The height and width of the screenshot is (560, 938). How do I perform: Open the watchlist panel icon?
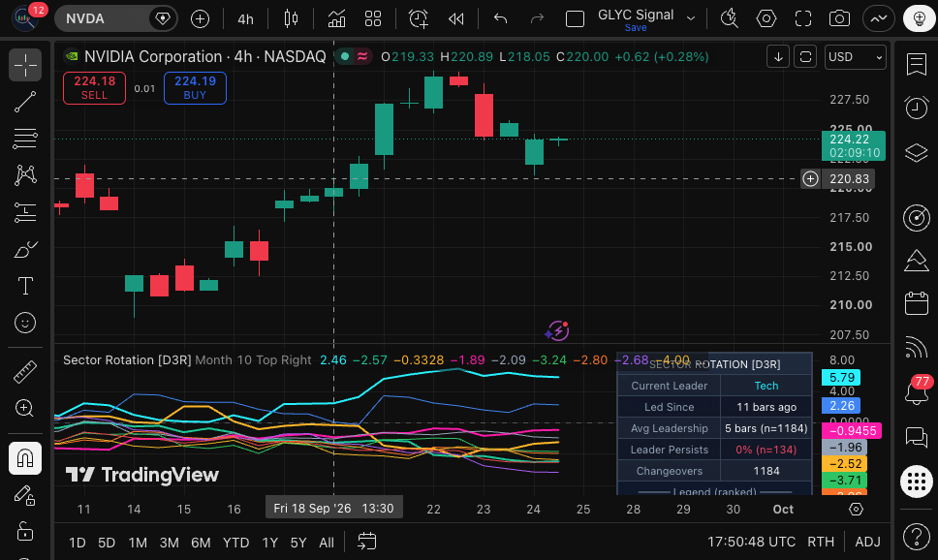coord(916,64)
